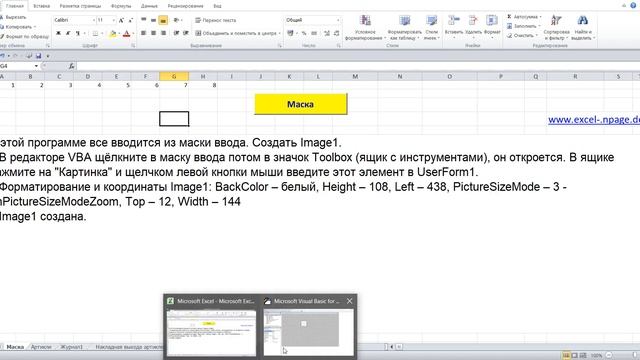Open Условное форматирование menu

(365, 27)
